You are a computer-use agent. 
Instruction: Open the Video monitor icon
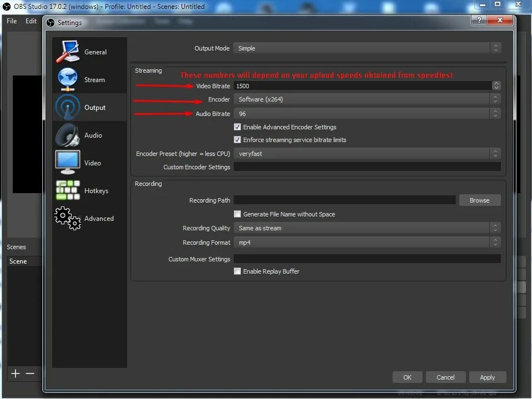68,163
